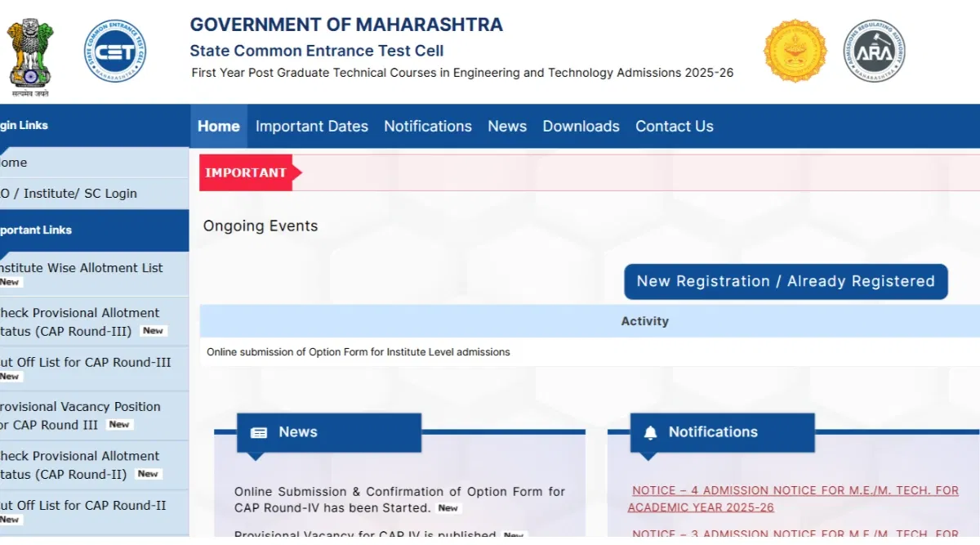The width and height of the screenshot is (980, 545).
Task: Click the bell icon beside Notifications heading
Action: point(650,433)
